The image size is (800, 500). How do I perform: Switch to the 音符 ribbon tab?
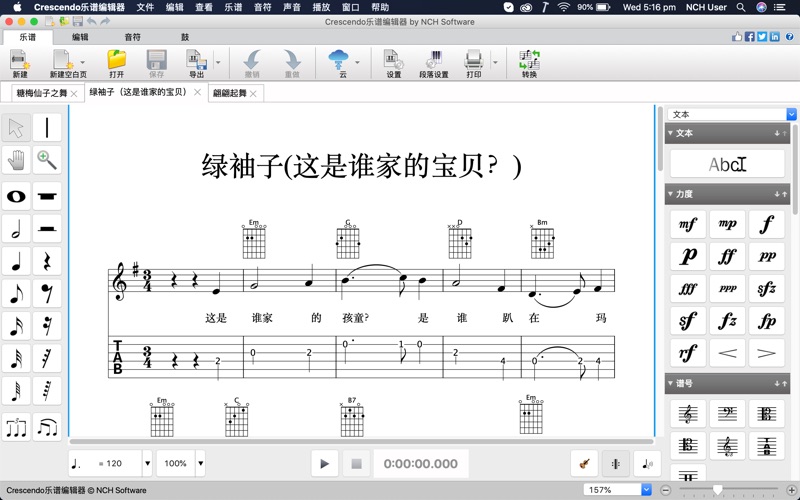[x=133, y=37]
